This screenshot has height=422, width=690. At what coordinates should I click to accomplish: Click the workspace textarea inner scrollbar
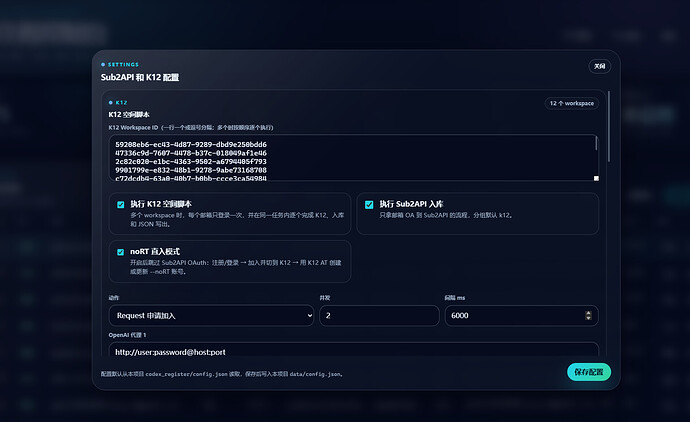[x=596, y=143]
